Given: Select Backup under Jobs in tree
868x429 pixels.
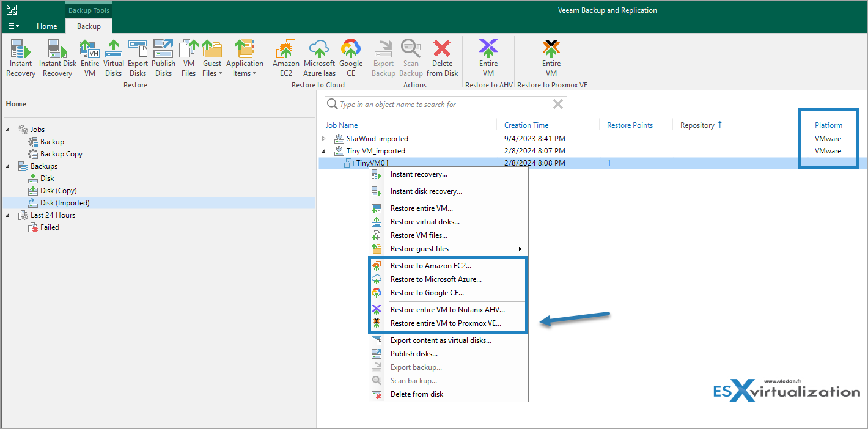Looking at the screenshot, I should tap(52, 142).
